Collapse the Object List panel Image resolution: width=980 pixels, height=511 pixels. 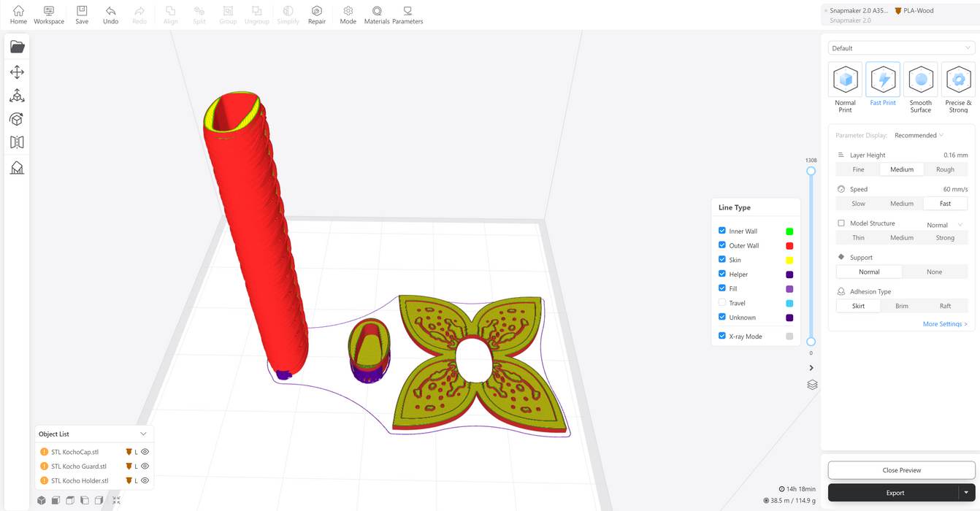(143, 434)
